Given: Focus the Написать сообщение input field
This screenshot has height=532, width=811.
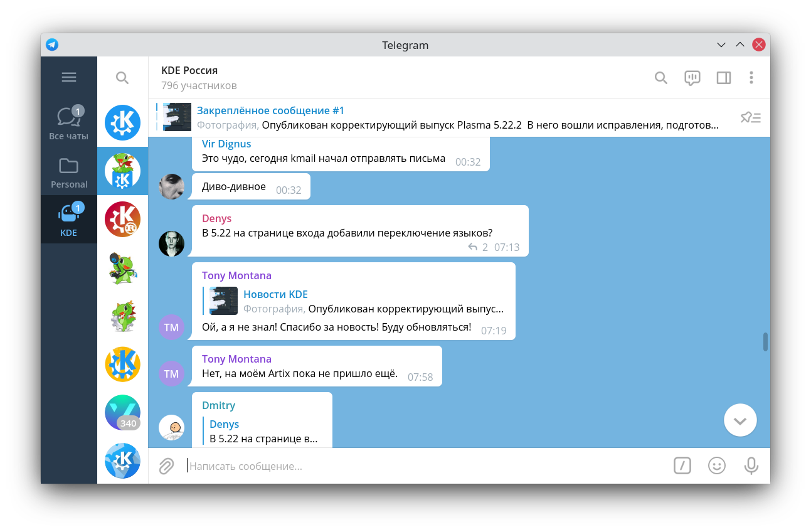Looking at the screenshot, I should point(427,466).
